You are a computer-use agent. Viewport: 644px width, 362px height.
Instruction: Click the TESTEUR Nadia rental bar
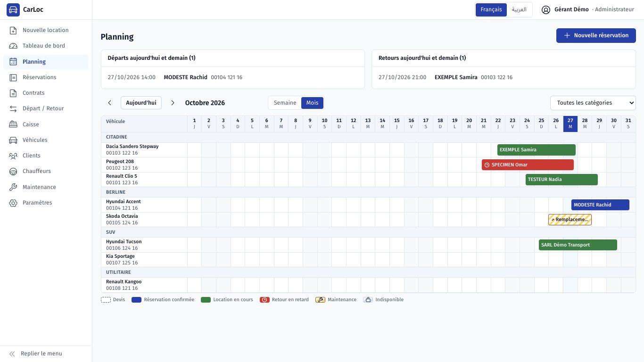561,180
